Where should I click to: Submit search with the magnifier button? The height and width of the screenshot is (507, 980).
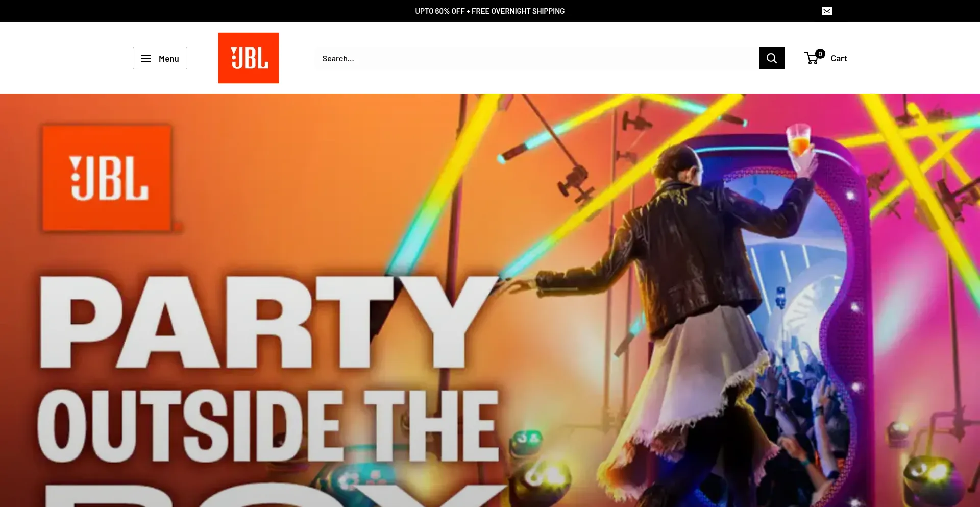pyautogui.click(x=772, y=58)
